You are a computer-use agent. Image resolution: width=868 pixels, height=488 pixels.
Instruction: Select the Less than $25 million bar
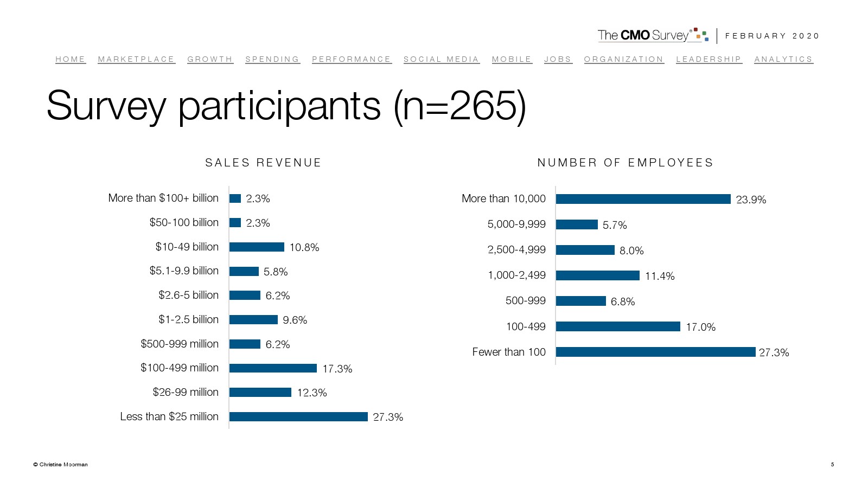(298, 416)
